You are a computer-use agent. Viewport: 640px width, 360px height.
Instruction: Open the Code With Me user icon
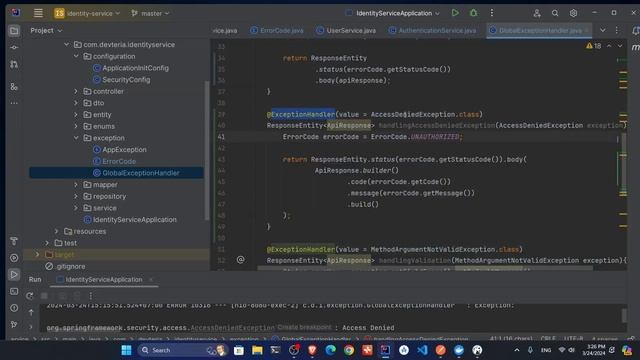537,13
